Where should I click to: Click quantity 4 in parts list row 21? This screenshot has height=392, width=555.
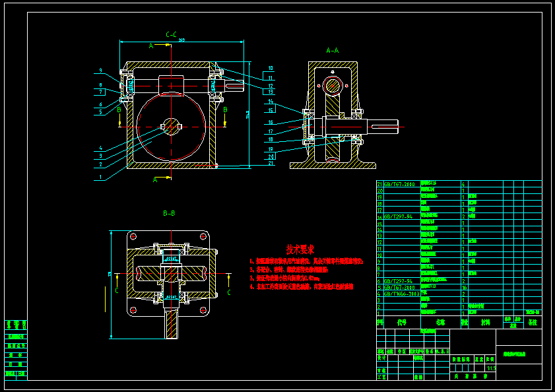coord(463,185)
